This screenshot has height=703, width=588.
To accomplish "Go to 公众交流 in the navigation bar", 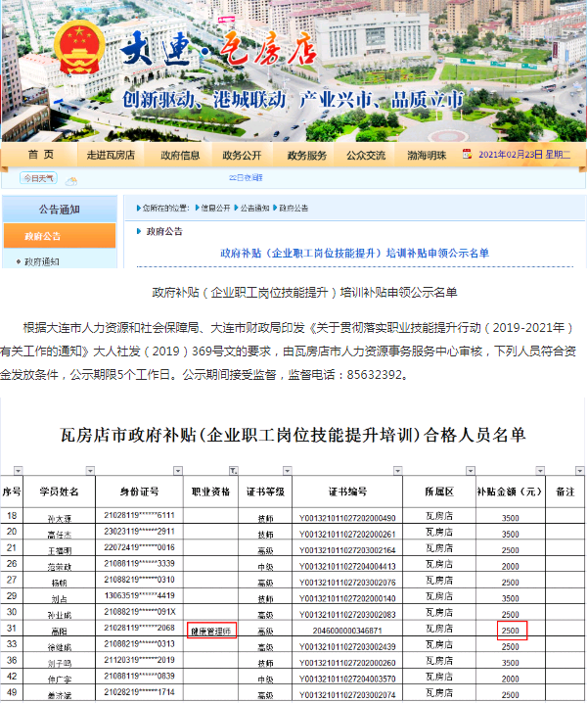I will coord(366,155).
